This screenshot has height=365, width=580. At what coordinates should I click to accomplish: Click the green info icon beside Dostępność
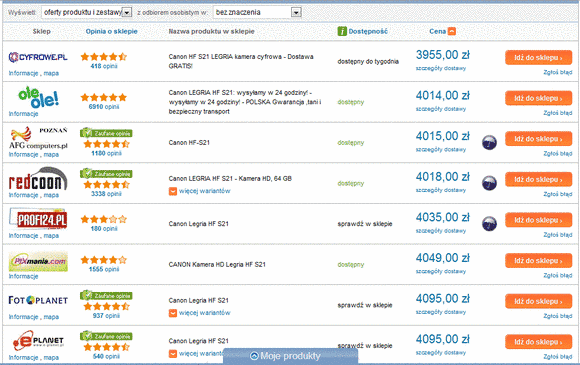pos(342,31)
